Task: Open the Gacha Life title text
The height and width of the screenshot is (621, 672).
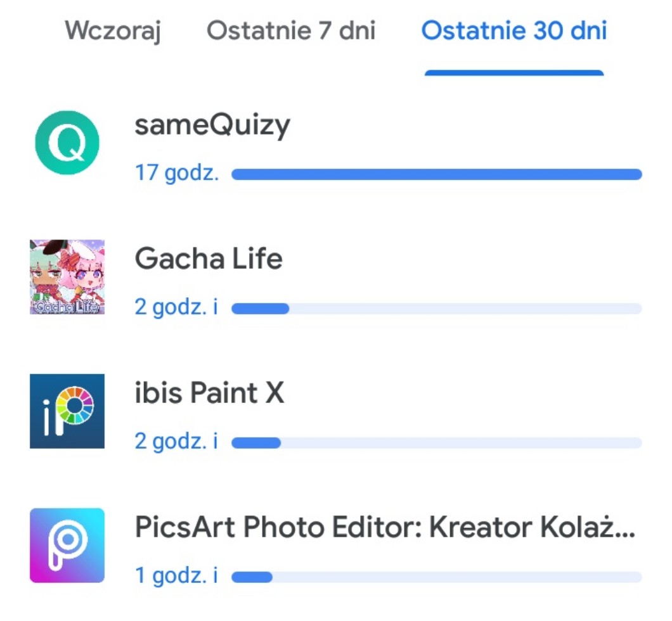Action: click(x=209, y=259)
